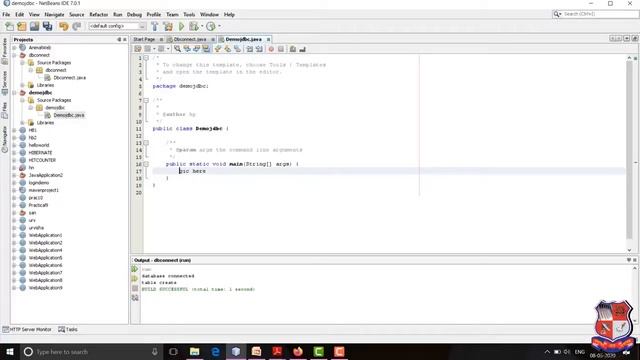Open the File menu
This screenshot has height=360, width=640.
(6, 14)
